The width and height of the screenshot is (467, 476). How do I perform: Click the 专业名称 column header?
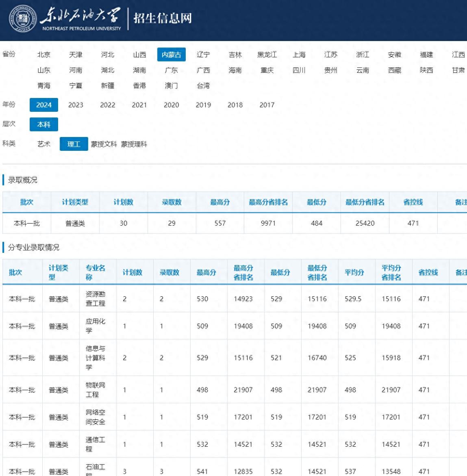coord(95,272)
